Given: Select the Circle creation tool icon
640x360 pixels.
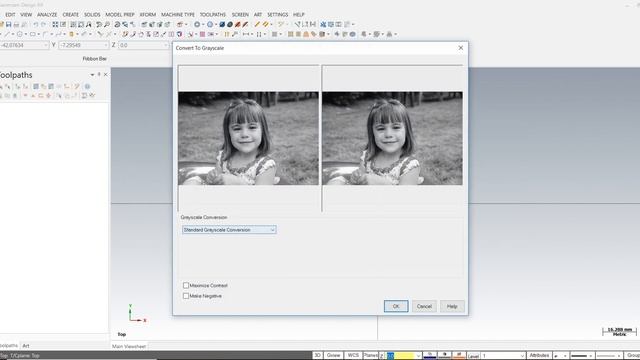Looking at the screenshot, I should point(20,34).
